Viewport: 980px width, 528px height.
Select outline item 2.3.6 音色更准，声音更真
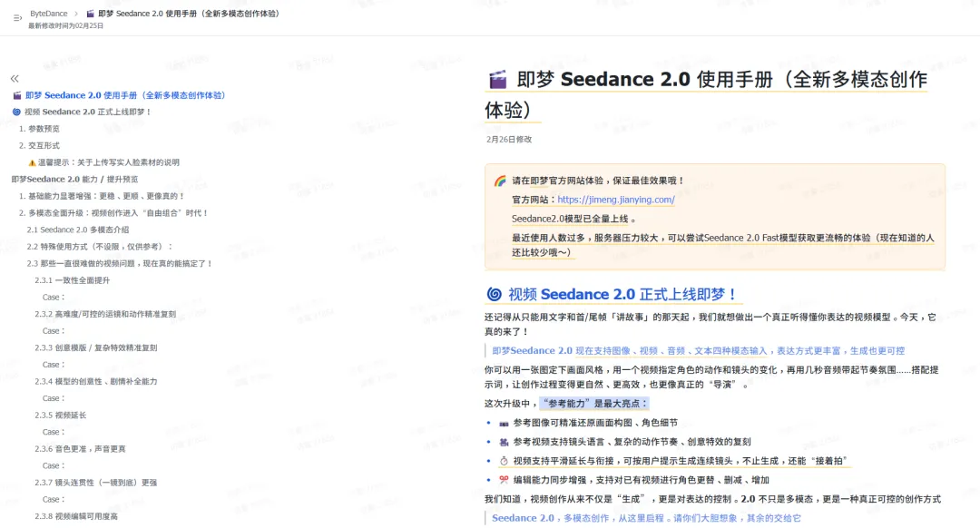point(81,449)
